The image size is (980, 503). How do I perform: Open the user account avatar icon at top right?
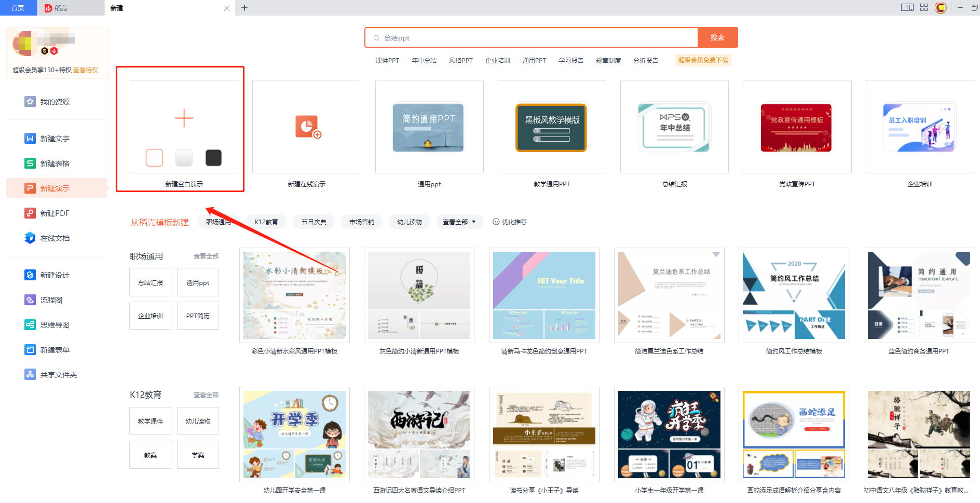941,8
